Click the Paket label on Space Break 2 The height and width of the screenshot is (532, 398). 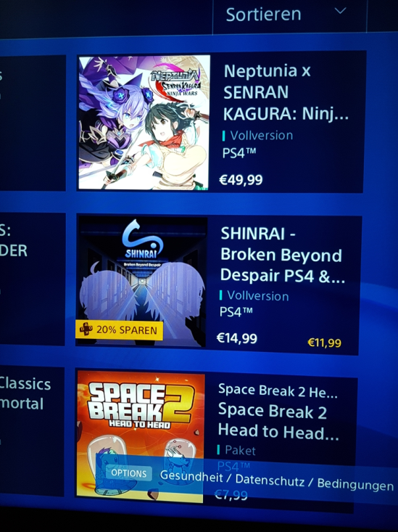tap(241, 450)
